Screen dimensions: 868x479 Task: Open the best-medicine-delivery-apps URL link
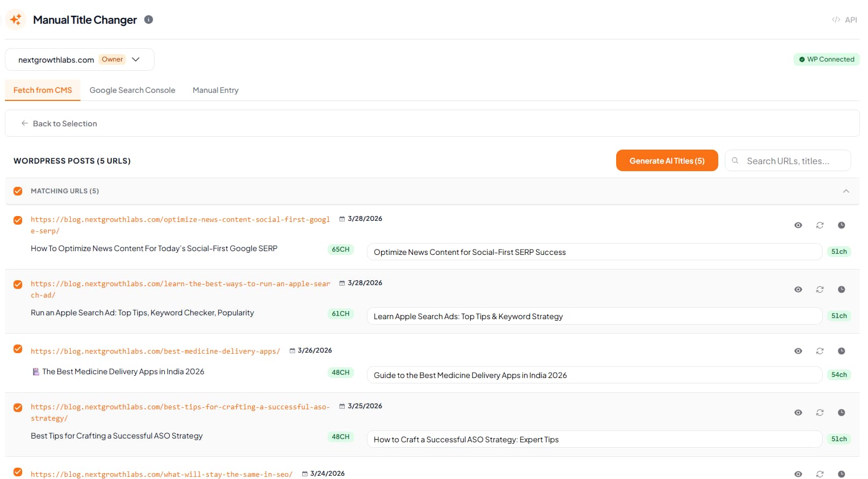click(156, 352)
